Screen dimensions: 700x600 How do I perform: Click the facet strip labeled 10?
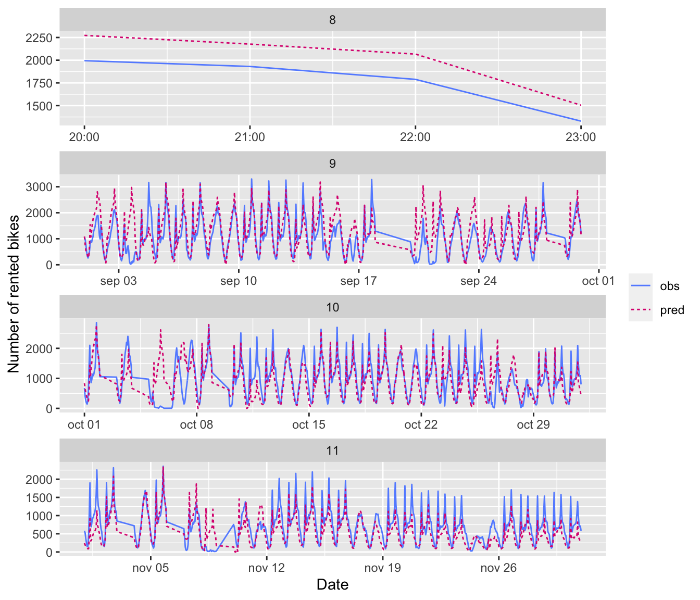tap(332, 307)
